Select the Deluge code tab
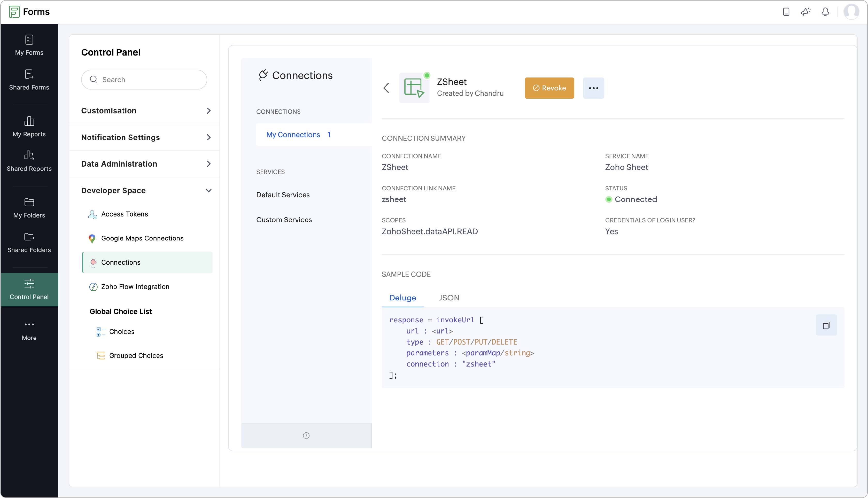This screenshot has height=498, width=868. (402, 298)
